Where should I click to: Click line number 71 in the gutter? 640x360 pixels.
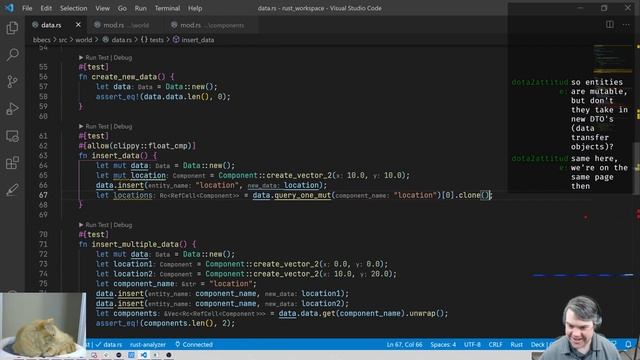point(43,244)
